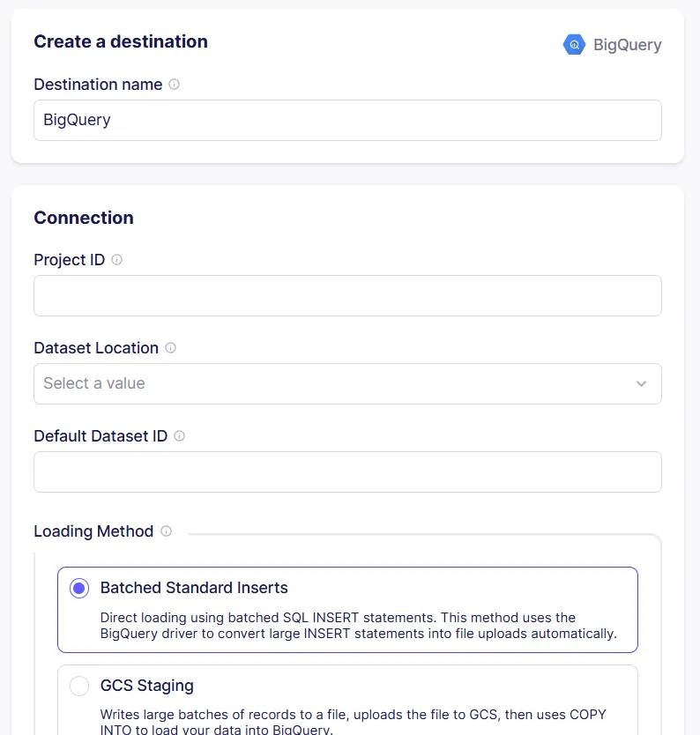Click the Connection section heading
This screenshot has width=700, height=735.
click(x=84, y=218)
